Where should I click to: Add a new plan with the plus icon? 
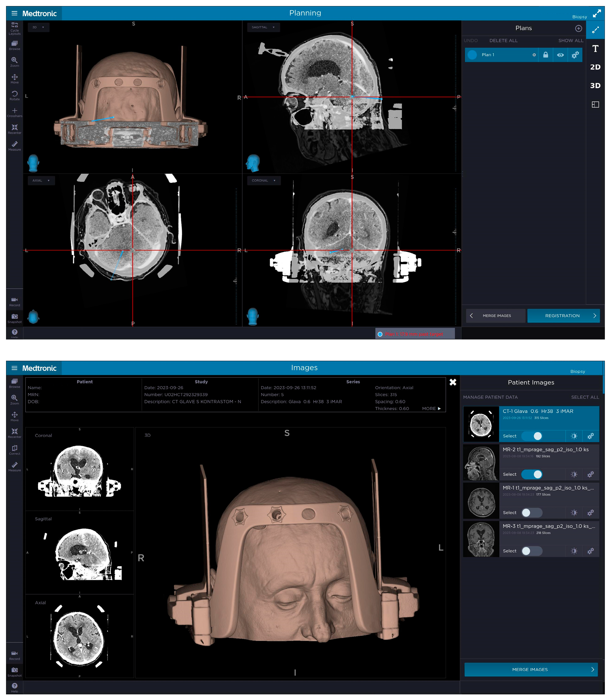(578, 28)
